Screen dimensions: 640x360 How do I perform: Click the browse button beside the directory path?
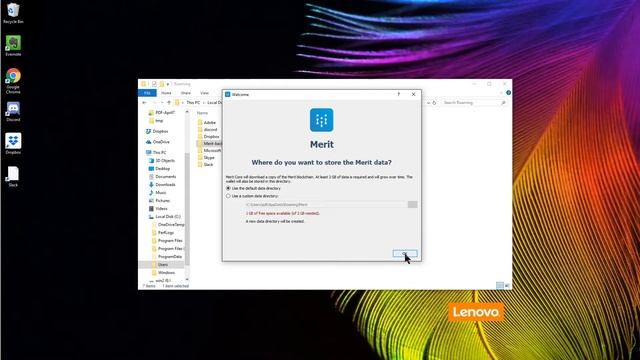[412, 204]
